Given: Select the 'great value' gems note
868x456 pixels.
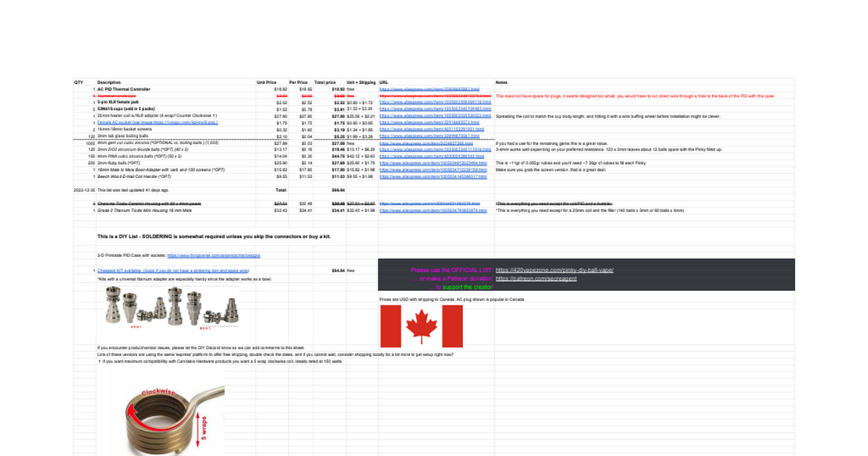Looking at the screenshot, I should click(x=553, y=143).
